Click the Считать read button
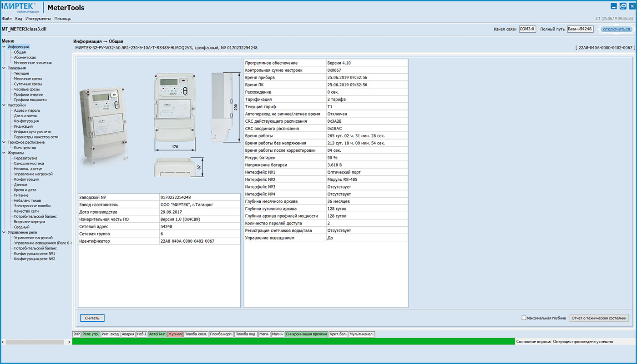The image size is (637, 364). [x=92, y=318]
